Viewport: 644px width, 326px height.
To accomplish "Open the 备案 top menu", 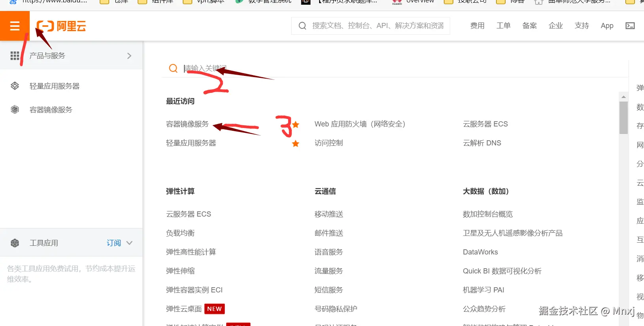I will coord(530,26).
